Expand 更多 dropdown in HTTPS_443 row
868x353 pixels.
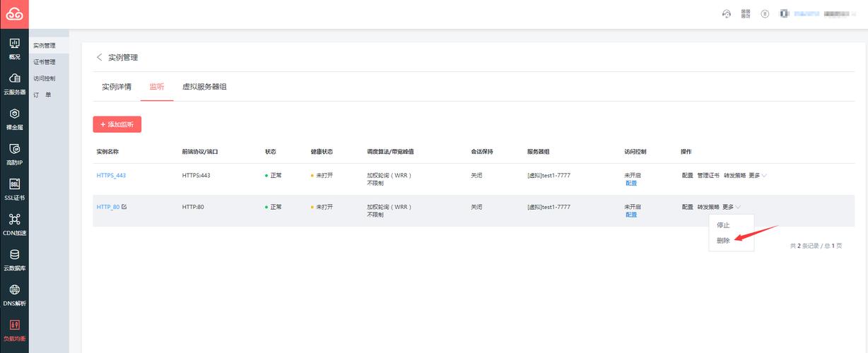pos(758,175)
